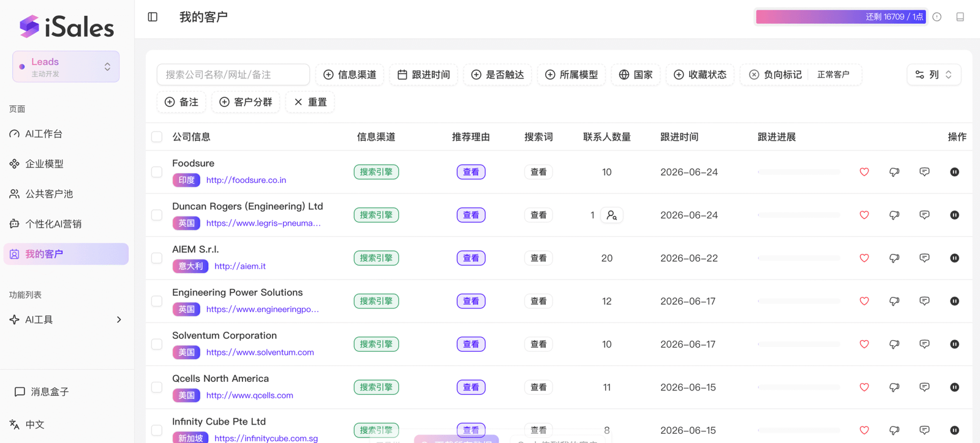Click 重置 to reset filters
The width and height of the screenshot is (980, 443).
311,102
